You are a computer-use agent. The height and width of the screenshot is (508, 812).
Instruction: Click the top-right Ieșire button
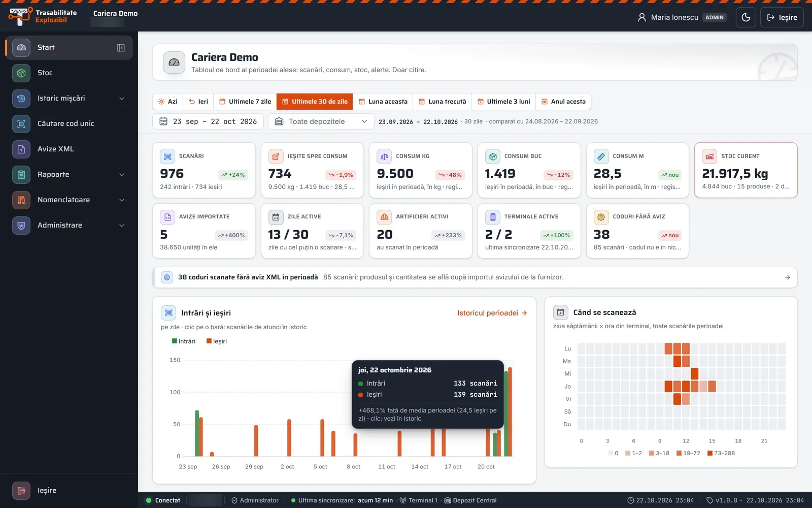pyautogui.click(x=782, y=17)
